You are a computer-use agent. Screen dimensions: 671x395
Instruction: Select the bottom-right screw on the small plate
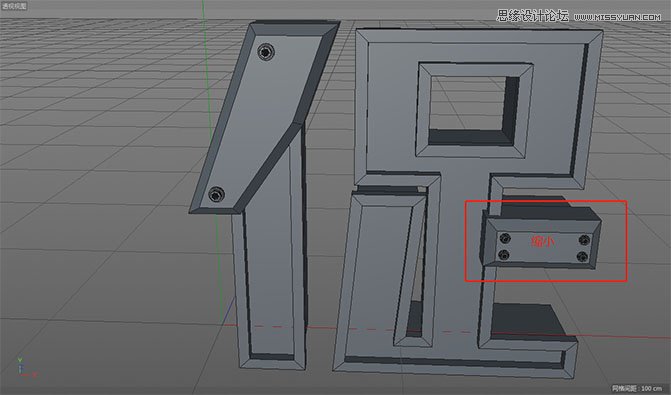point(582,257)
